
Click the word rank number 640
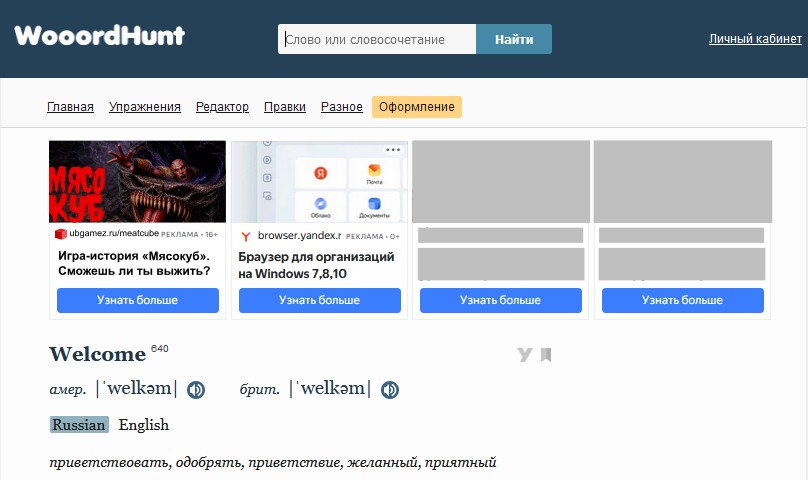point(160,349)
